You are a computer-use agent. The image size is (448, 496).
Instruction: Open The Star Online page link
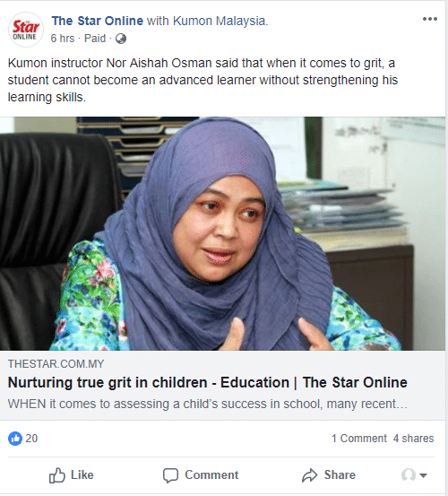98,21
